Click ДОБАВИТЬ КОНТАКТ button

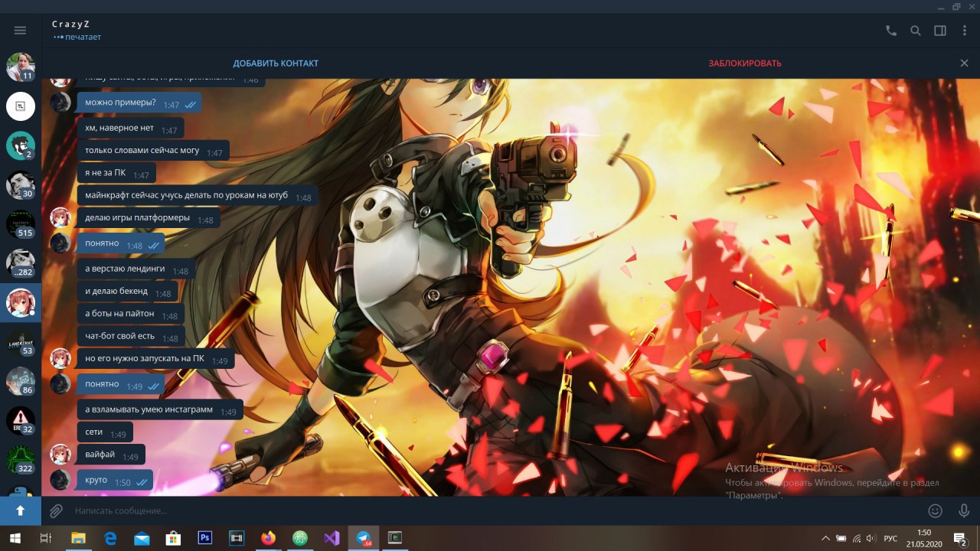coord(276,64)
